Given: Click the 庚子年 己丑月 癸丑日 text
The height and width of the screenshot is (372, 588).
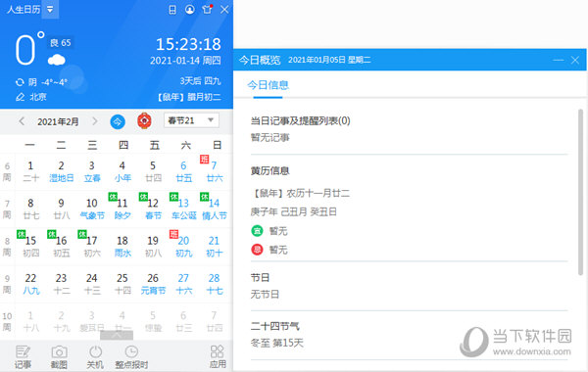Looking at the screenshot, I should [293, 212].
